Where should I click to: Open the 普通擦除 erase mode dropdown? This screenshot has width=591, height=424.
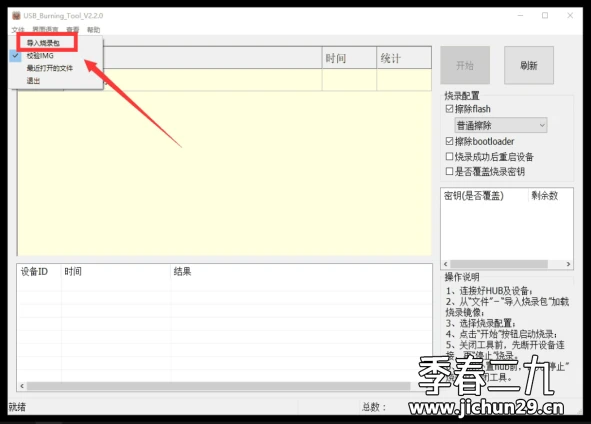[x=501, y=125]
